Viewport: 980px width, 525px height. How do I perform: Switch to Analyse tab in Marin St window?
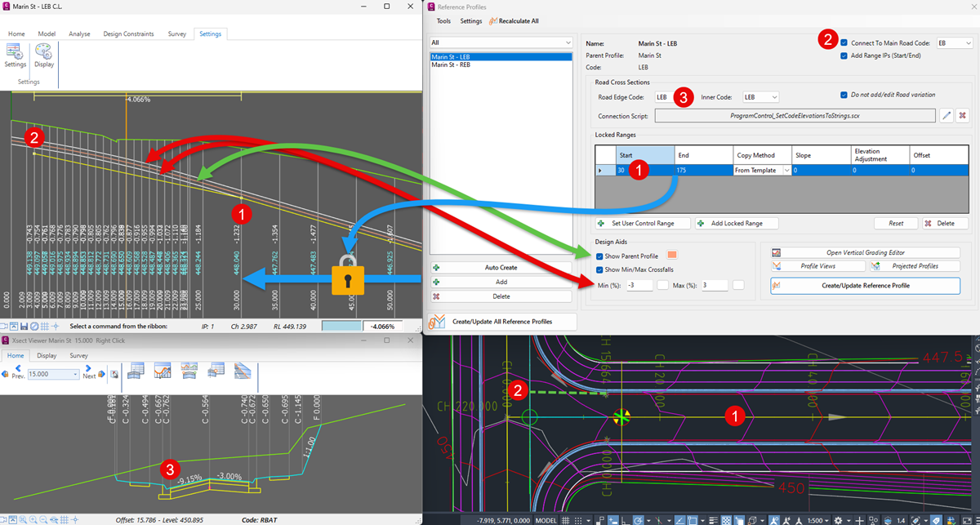point(80,33)
